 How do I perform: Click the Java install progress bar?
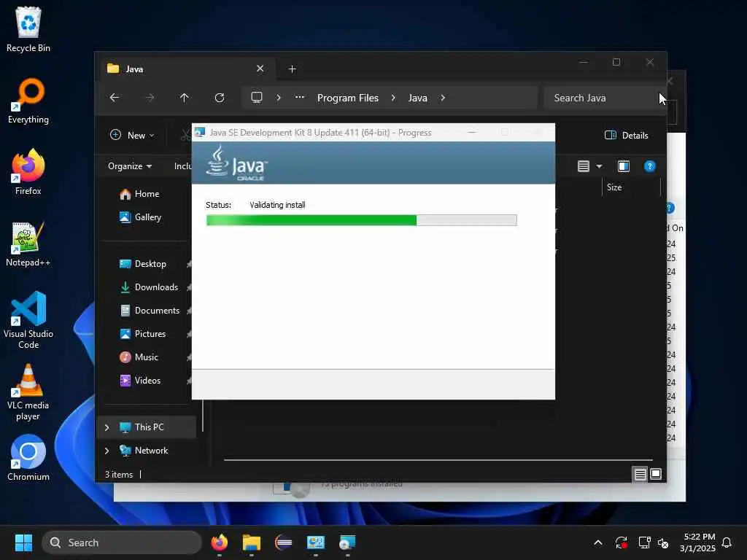point(362,220)
